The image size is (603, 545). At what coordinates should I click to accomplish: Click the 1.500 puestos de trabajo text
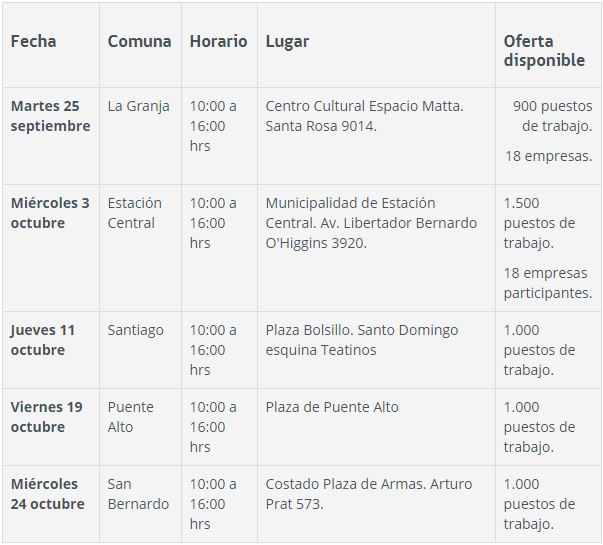539,223
